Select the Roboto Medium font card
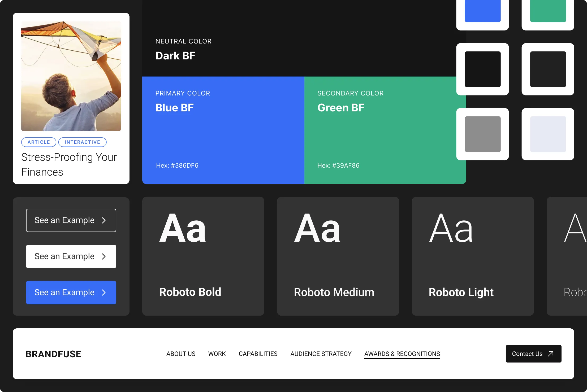The height and width of the screenshot is (392, 587). (338, 256)
